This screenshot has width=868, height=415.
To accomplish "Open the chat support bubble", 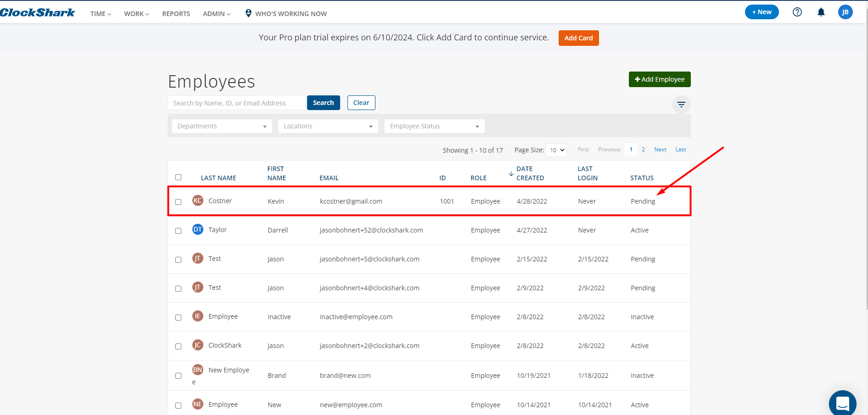I will [x=842, y=404].
